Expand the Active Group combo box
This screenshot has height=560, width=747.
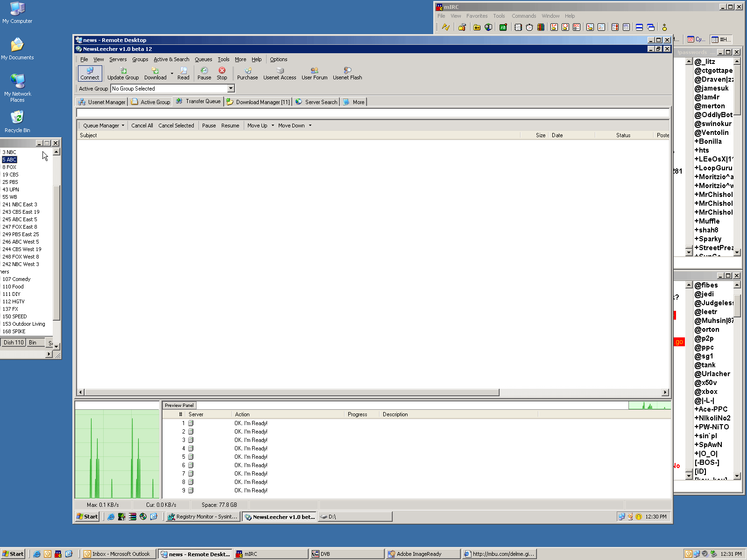point(231,89)
